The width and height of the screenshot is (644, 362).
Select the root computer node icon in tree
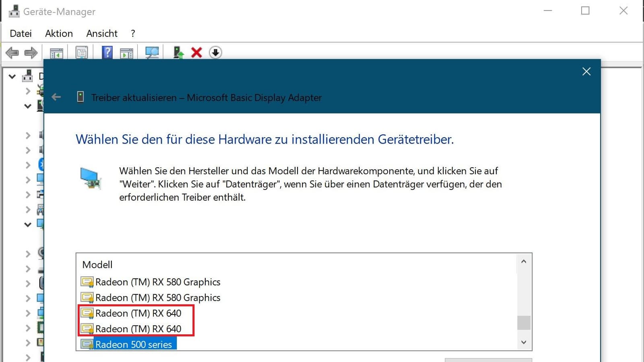(27, 76)
